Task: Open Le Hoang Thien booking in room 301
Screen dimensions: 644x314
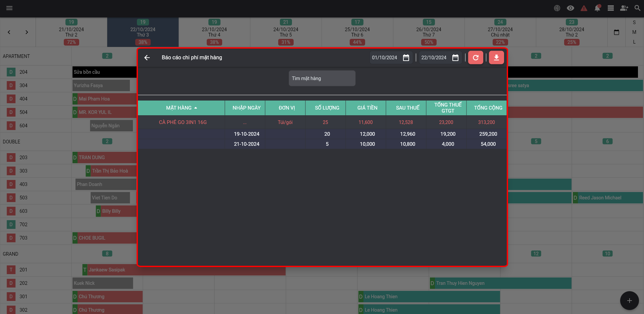Action: pyautogui.click(x=429, y=297)
